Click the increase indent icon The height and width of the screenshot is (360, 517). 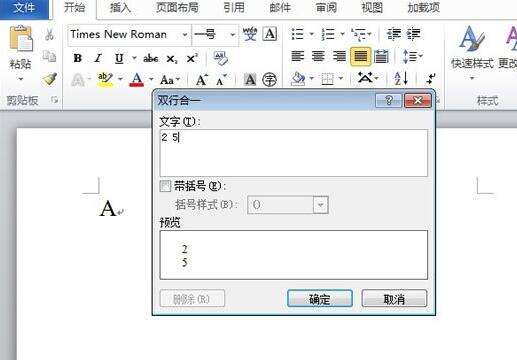pos(413,34)
